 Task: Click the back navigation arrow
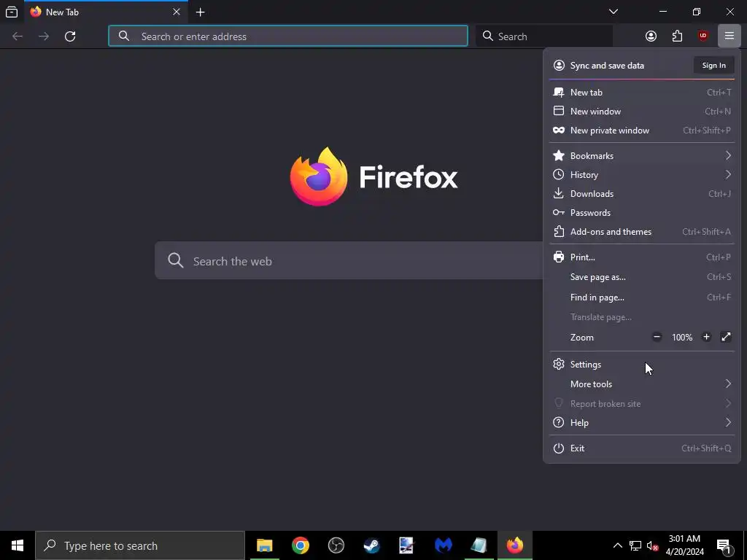point(18,36)
